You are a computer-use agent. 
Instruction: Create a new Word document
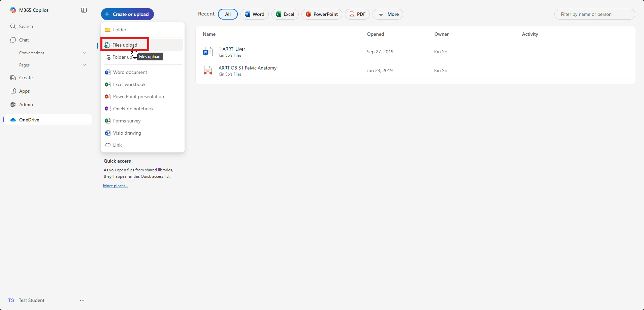tap(143, 72)
